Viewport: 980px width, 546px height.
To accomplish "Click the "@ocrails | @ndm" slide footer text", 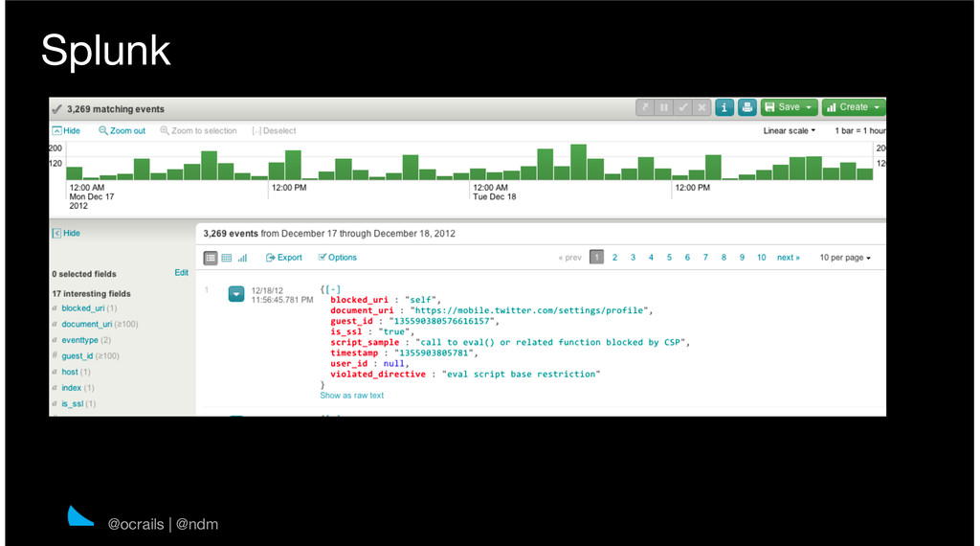I will click(x=163, y=524).
